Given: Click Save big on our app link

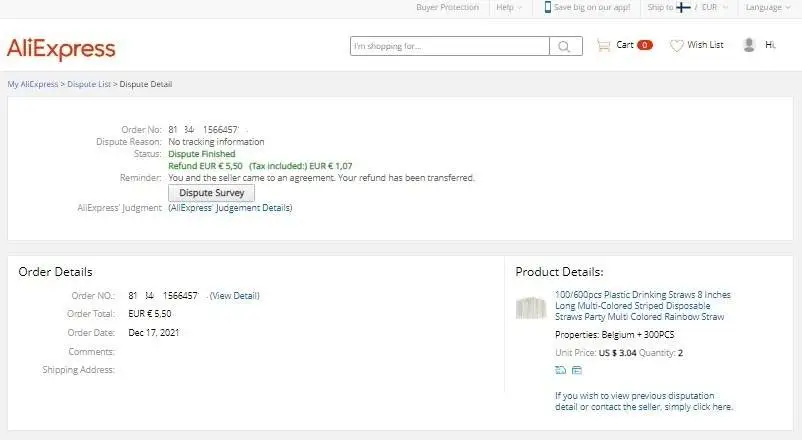Looking at the screenshot, I should click(592, 7).
